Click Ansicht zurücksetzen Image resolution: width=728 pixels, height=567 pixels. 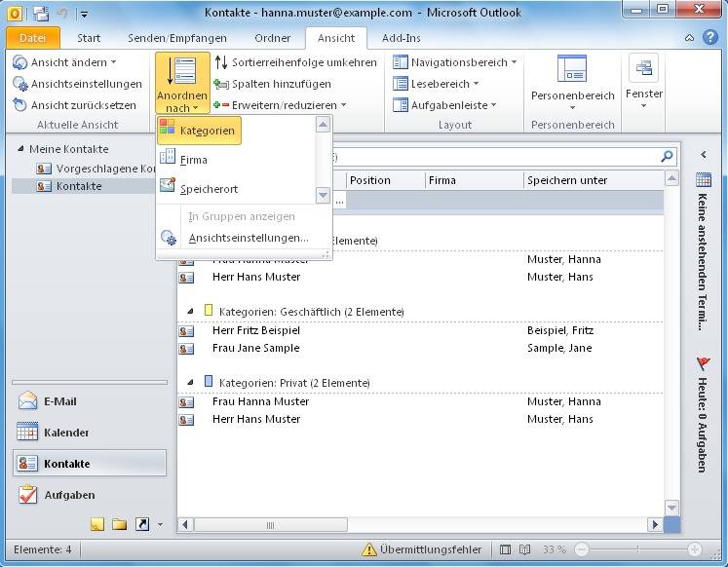(75, 105)
